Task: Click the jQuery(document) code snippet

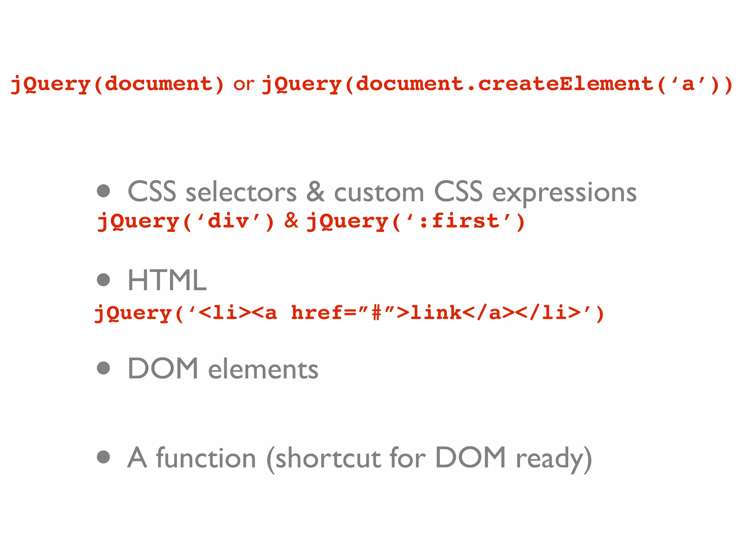Action: point(117,84)
